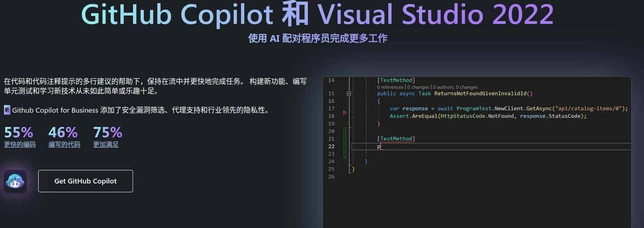
Task: Click line number 17 in the gutter
Action: (331, 109)
